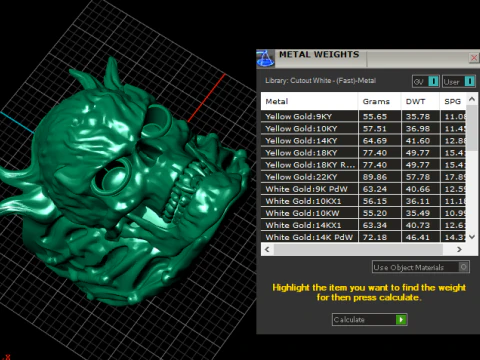Select the Yellow Gold:10KY row

point(363,129)
